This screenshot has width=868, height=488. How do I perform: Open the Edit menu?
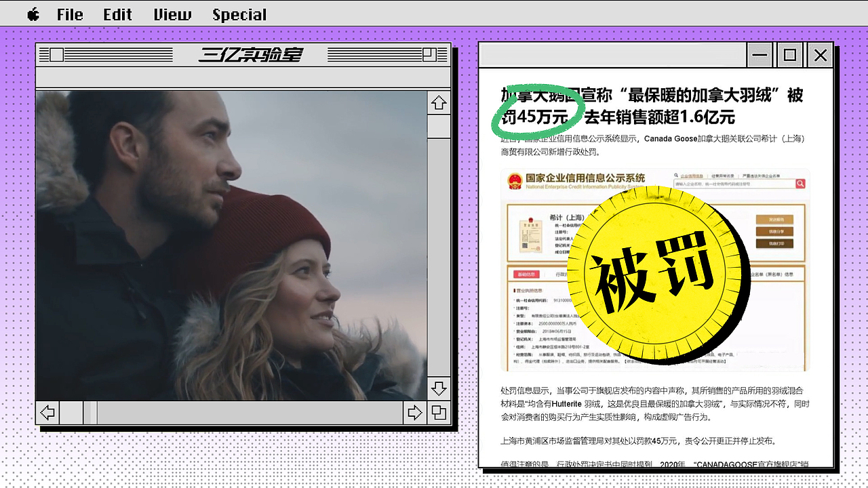[x=118, y=14]
